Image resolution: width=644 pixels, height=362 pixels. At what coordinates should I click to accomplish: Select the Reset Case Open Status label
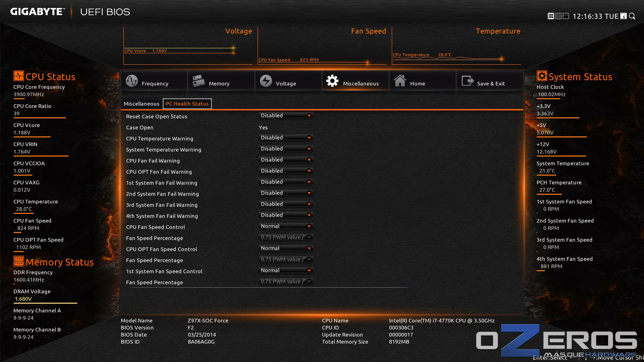157,117
